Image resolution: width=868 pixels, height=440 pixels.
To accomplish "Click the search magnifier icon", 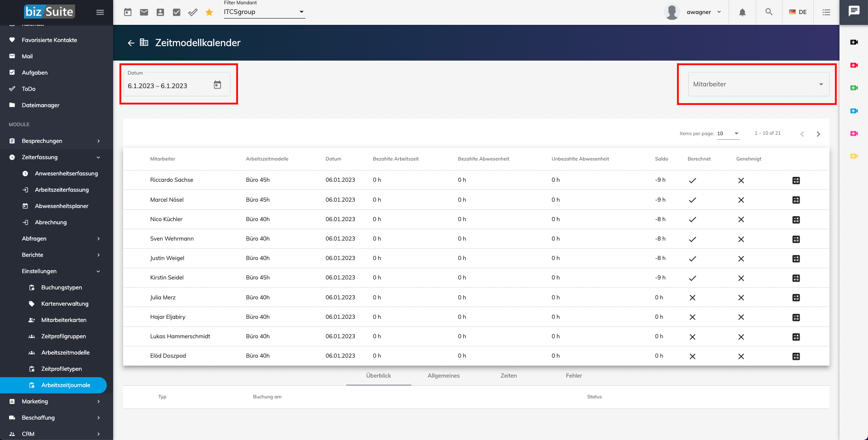I will coord(768,12).
